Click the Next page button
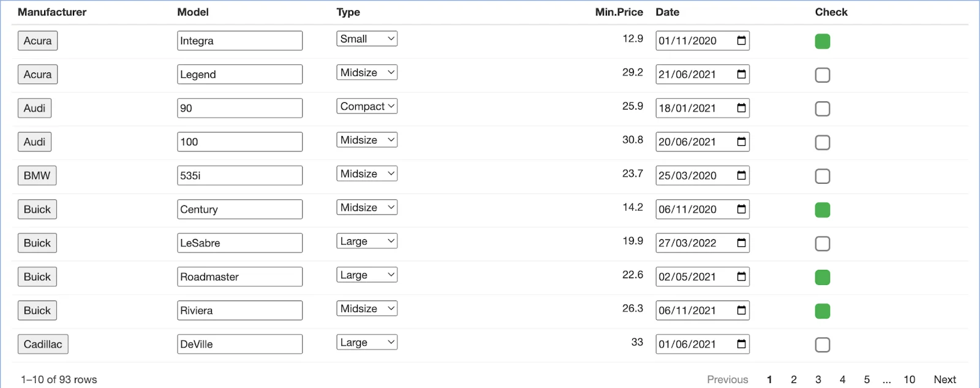The image size is (980, 388). pos(944,380)
